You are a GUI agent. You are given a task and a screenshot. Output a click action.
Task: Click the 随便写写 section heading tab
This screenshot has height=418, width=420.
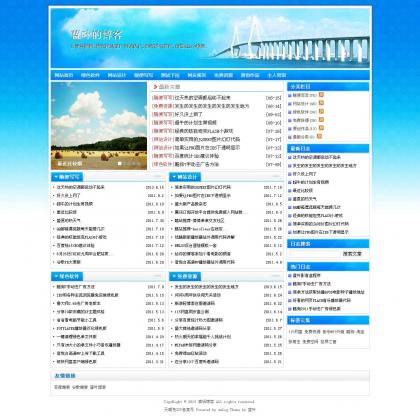67,177
